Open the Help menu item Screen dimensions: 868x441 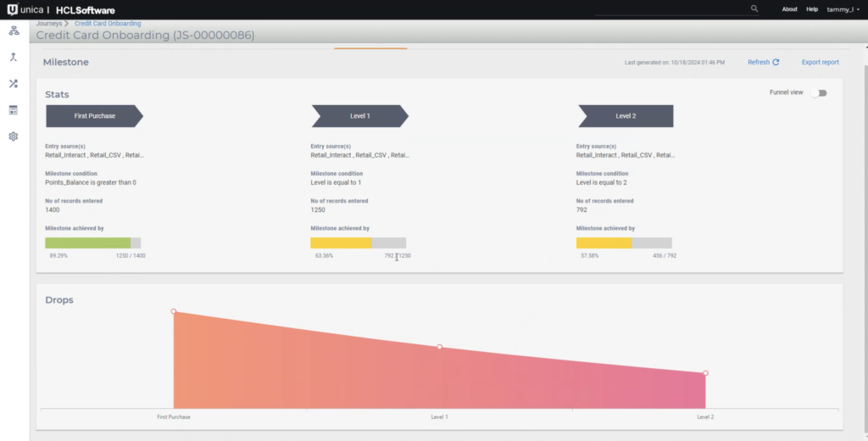[x=812, y=9]
